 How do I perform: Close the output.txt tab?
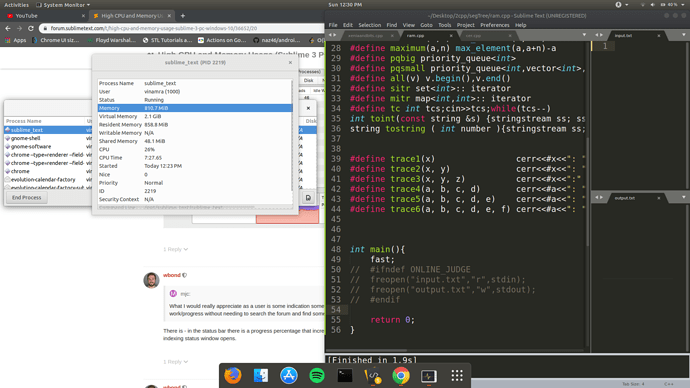point(659,198)
